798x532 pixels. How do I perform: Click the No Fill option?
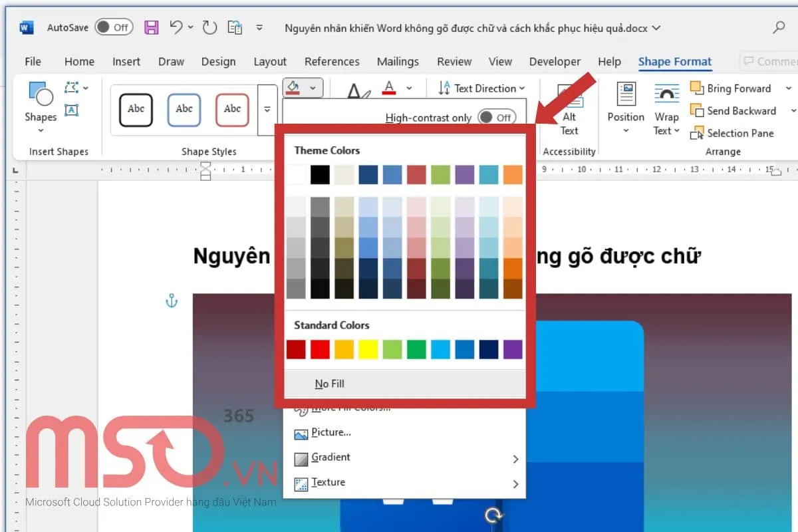click(x=329, y=383)
